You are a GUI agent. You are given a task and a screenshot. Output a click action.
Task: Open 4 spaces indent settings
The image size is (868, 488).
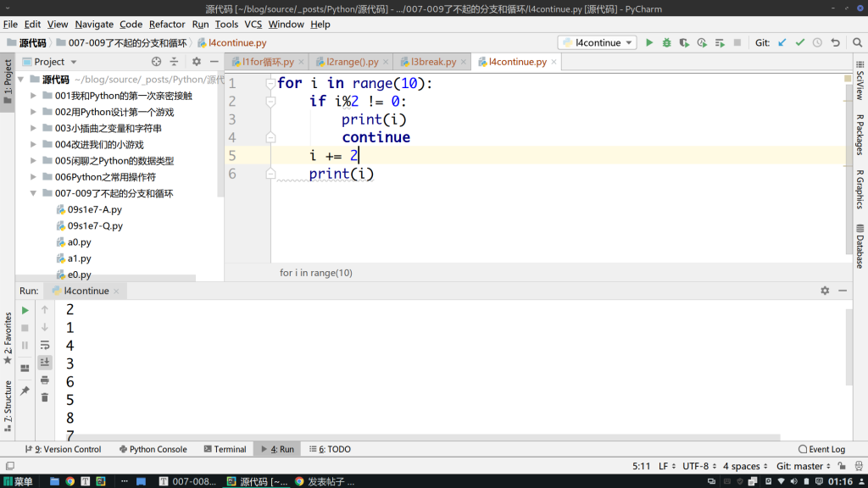[745, 466]
